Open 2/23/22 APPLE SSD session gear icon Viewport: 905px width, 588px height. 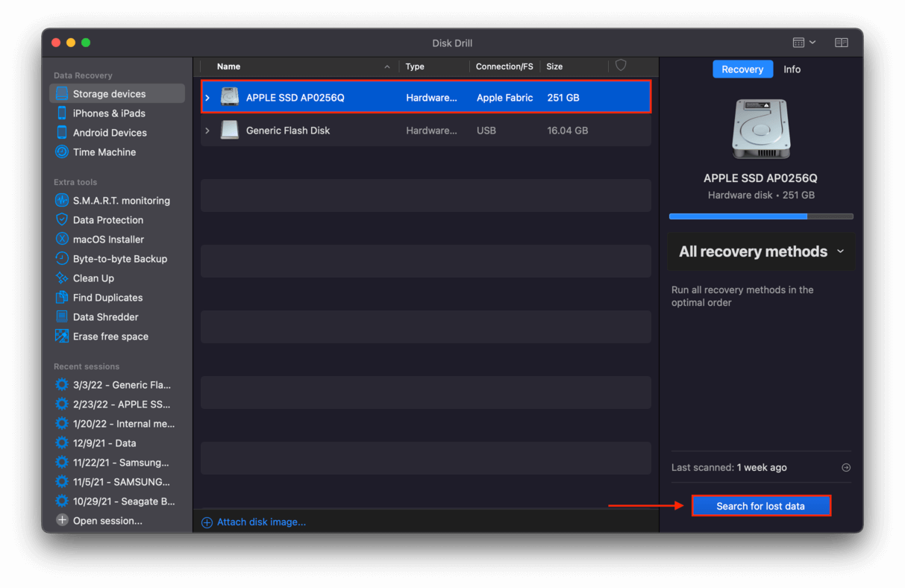tap(62, 404)
